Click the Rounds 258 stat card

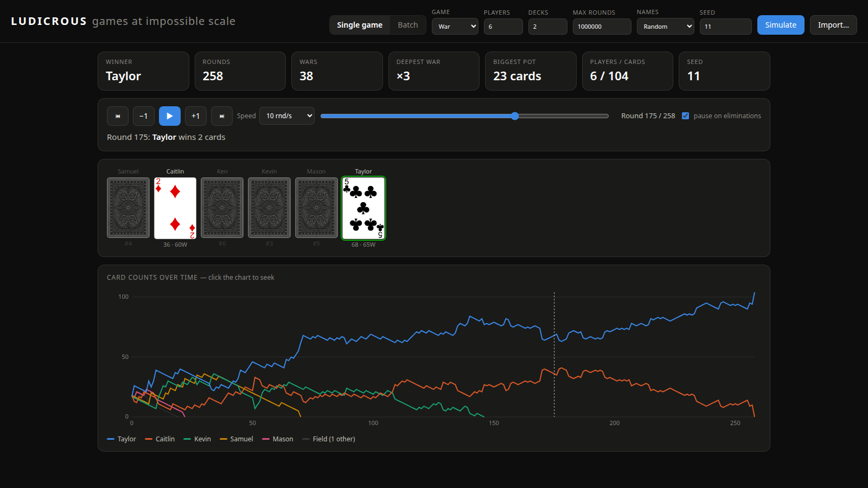pos(240,71)
